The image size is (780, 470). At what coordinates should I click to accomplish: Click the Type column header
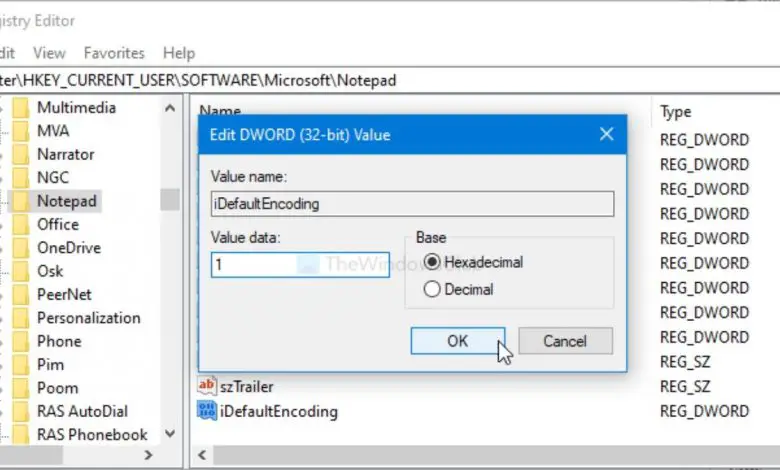pos(676,112)
